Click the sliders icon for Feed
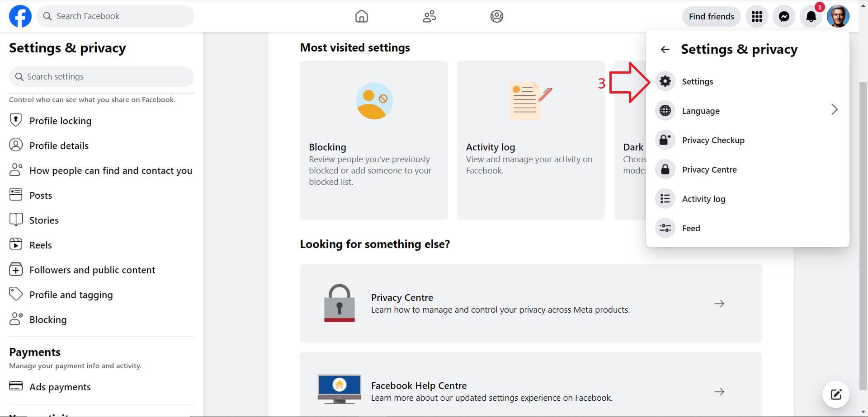This screenshot has width=868, height=417. [665, 228]
